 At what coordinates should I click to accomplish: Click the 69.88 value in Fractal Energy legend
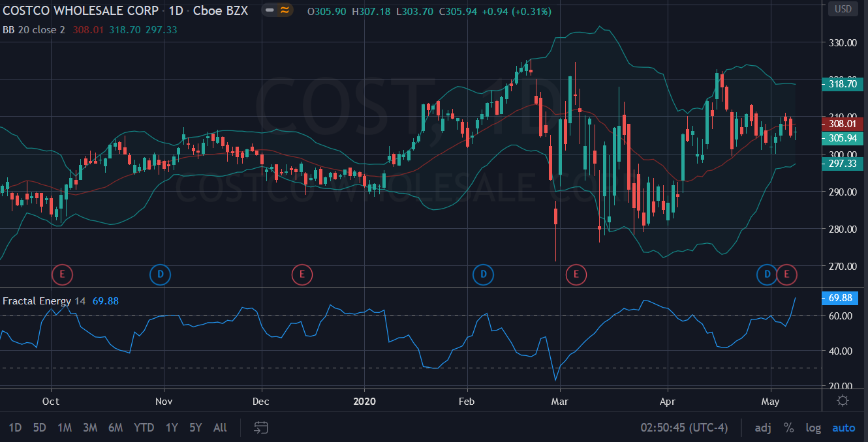(105, 301)
